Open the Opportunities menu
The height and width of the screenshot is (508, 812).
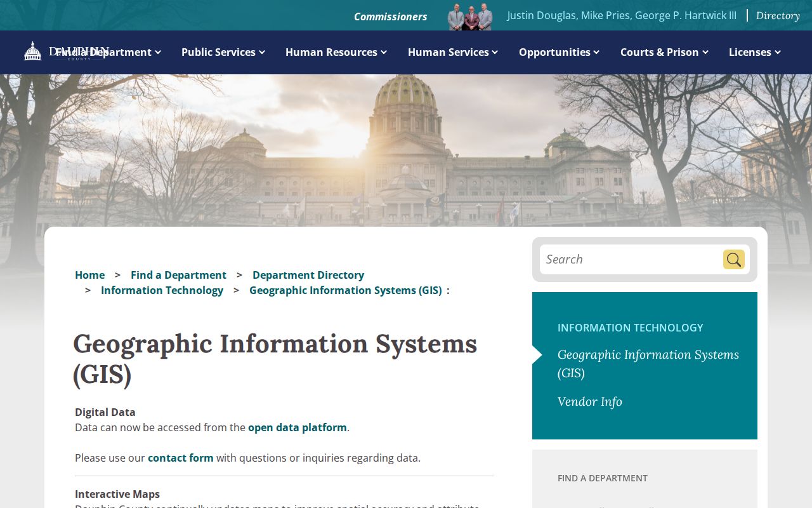coord(554,52)
